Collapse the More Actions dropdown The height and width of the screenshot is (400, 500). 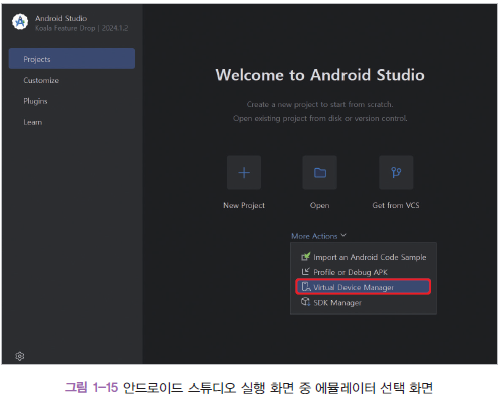pyautogui.click(x=319, y=236)
